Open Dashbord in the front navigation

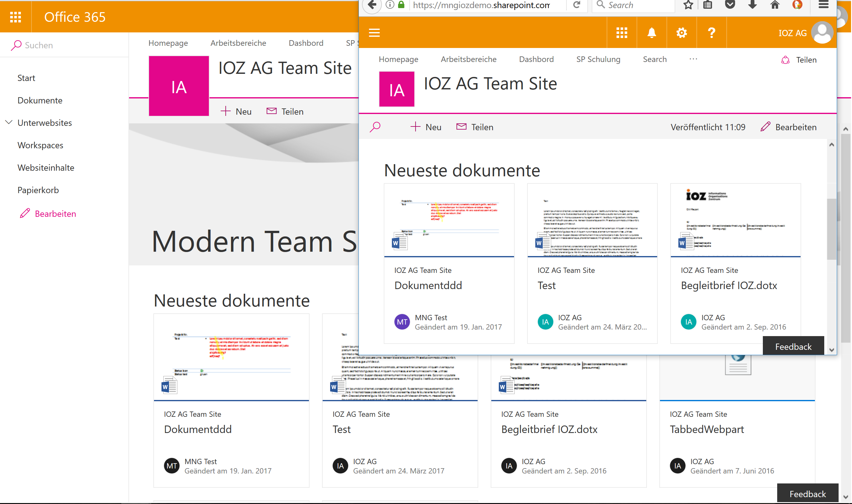coord(536,59)
